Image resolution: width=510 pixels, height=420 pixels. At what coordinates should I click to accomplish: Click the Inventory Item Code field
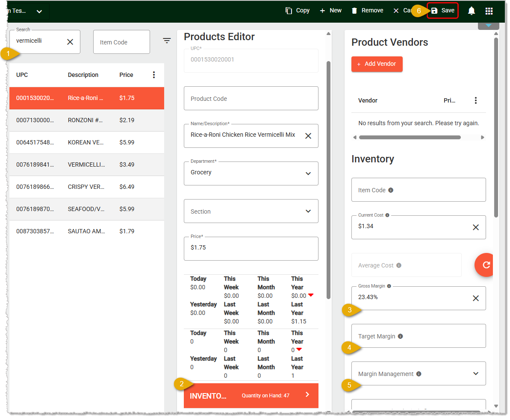pos(418,190)
